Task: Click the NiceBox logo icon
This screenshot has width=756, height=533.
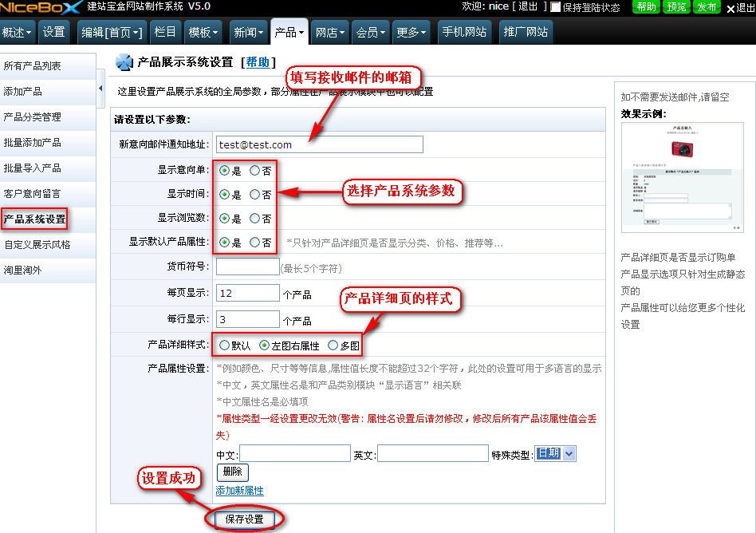Action: 40,7
